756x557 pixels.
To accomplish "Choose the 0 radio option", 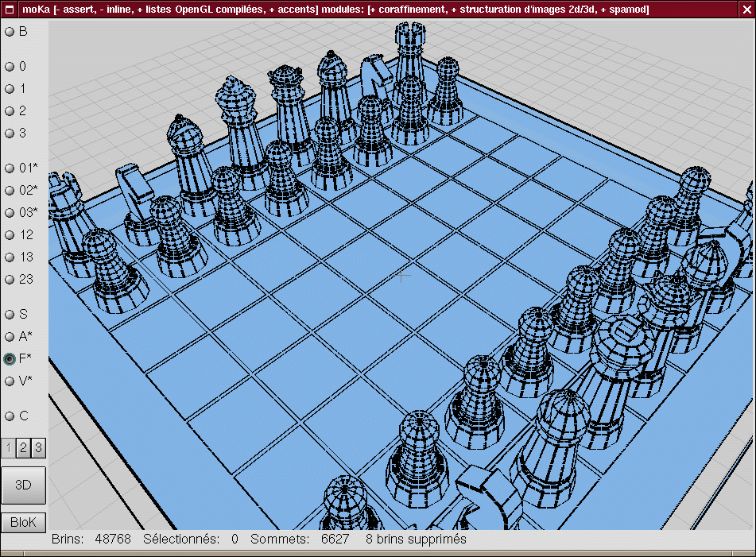I will (x=10, y=67).
